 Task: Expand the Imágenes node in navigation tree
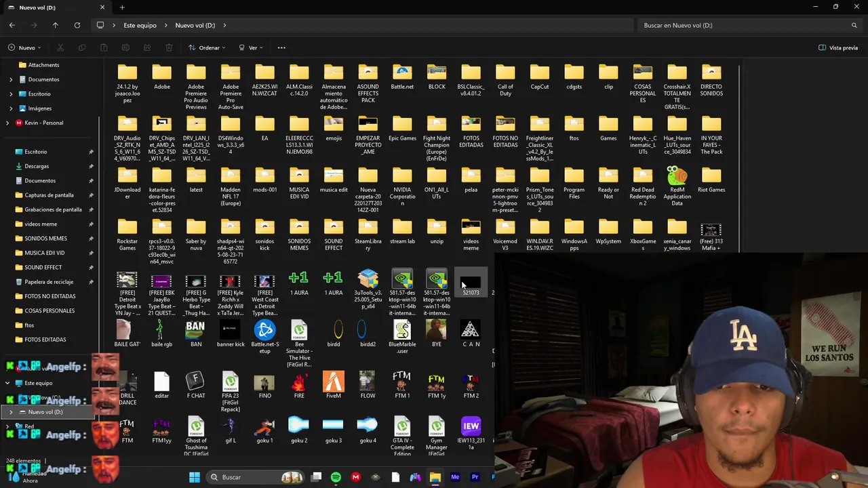[11, 108]
